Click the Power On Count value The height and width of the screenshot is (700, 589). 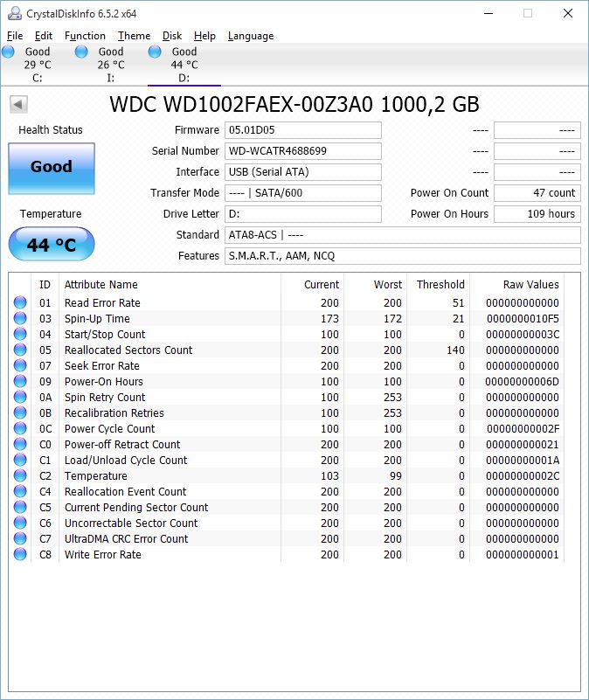tap(537, 193)
